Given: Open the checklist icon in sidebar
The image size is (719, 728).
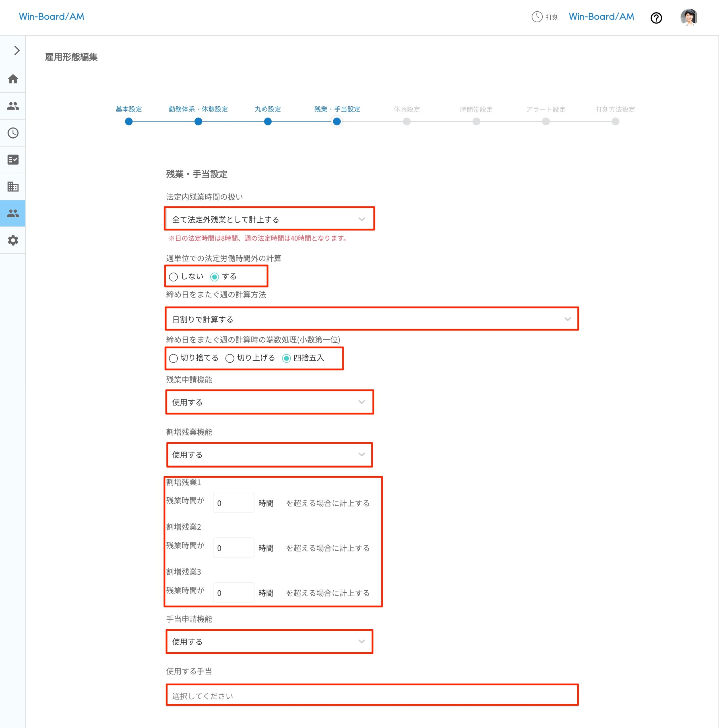Looking at the screenshot, I should [13, 160].
